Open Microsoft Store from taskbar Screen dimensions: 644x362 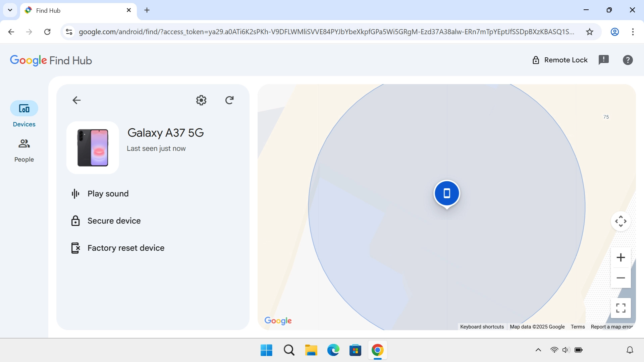(x=355, y=350)
